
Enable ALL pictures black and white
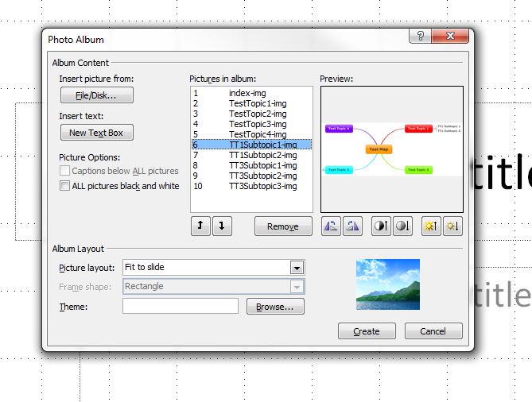click(65, 186)
